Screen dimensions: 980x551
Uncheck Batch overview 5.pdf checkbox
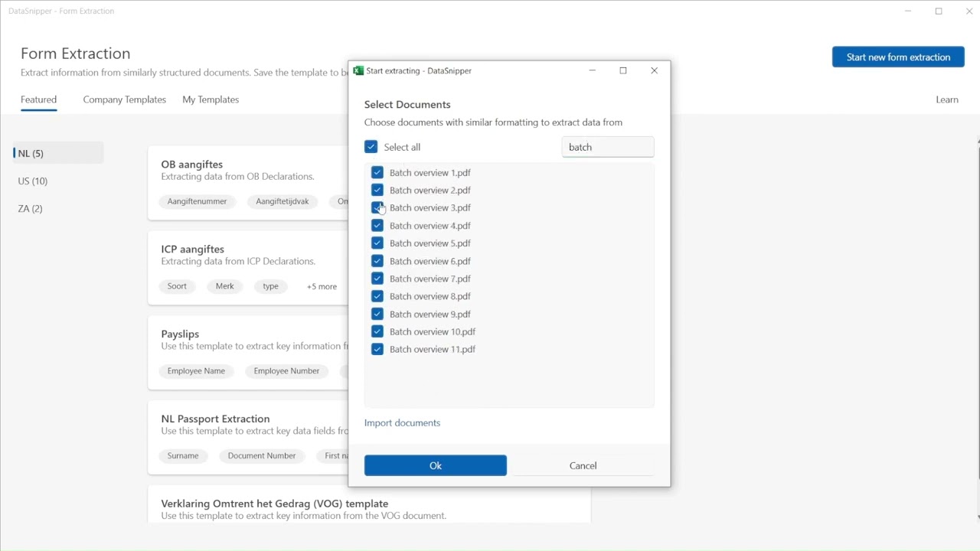click(377, 243)
